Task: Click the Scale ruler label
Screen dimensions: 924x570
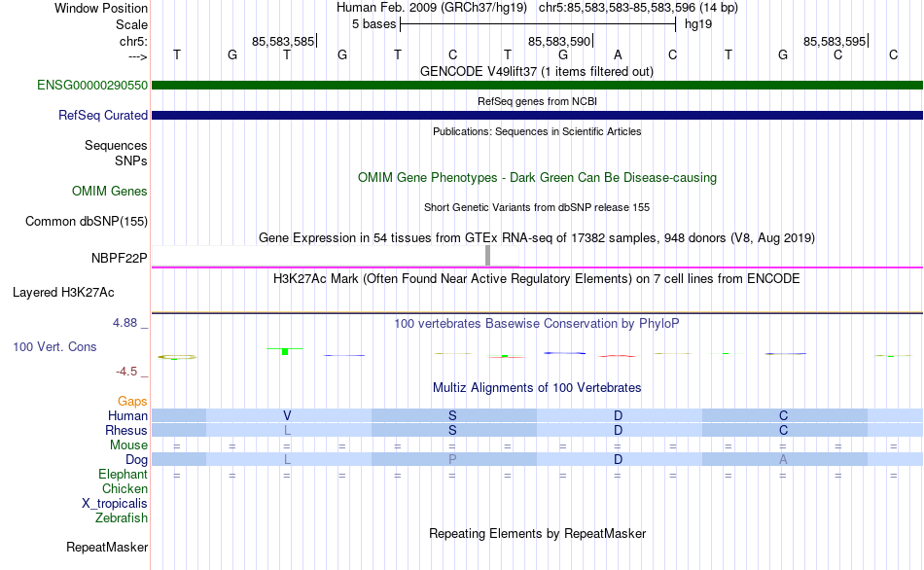Action: click(132, 24)
